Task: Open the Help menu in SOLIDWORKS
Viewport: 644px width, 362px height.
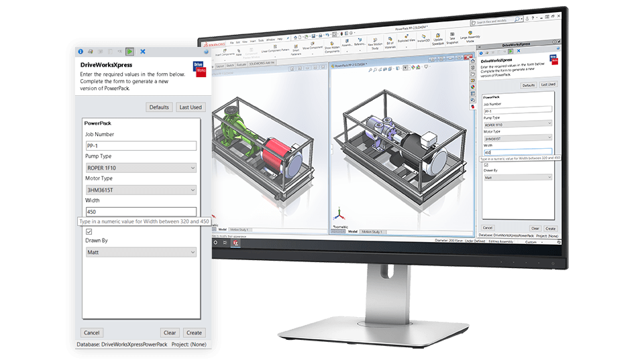Action: [280, 39]
